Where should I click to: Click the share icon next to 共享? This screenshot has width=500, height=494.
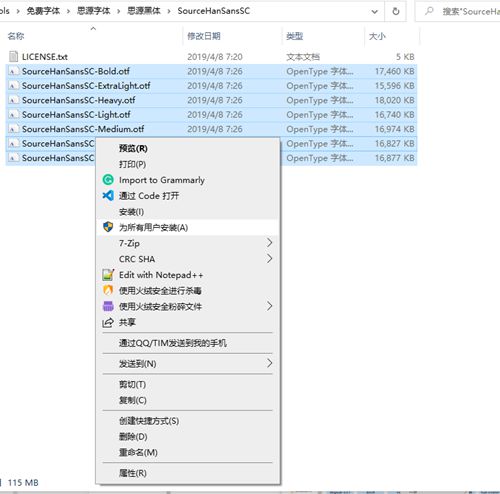(108, 322)
